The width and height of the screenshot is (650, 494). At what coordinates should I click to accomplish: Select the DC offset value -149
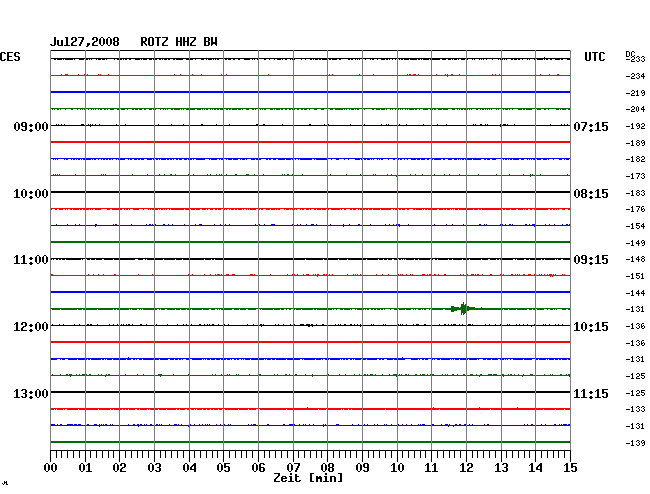635,243
